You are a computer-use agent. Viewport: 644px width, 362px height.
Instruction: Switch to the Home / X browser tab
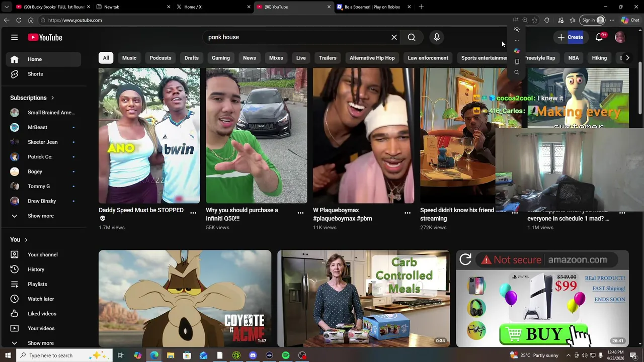[x=213, y=7]
